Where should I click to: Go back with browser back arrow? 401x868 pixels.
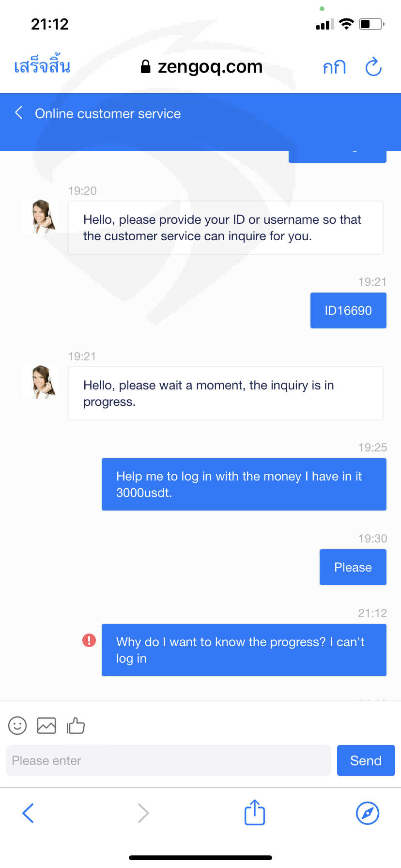(x=28, y=813)
